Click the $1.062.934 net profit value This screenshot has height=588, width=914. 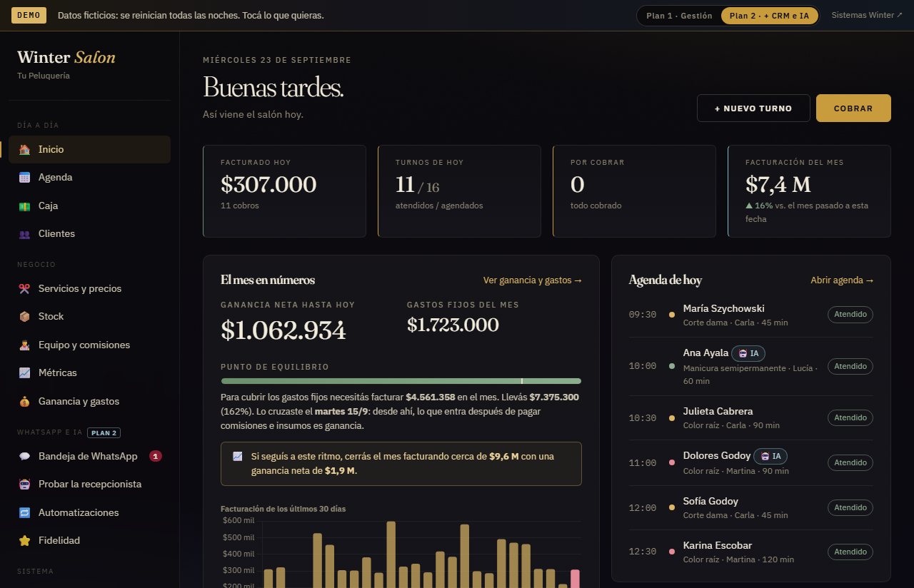coord(283,330)
